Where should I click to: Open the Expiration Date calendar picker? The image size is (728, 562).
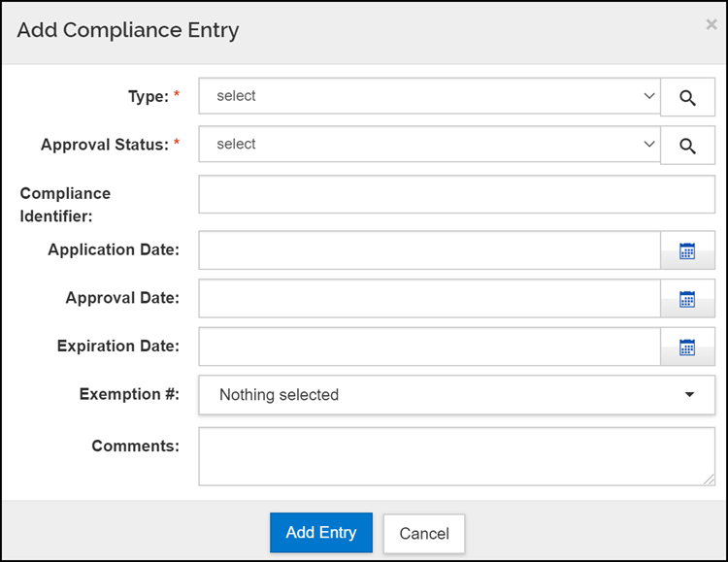(687, 347)
